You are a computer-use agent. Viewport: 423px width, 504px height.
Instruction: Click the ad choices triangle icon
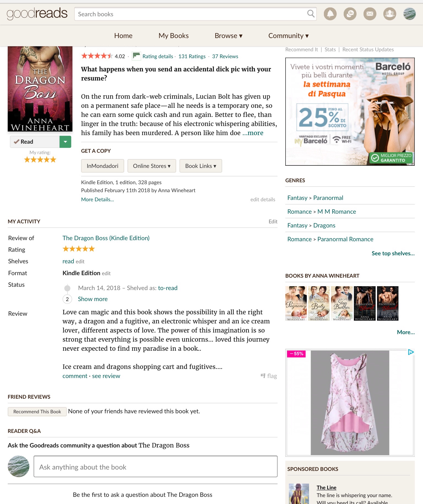411,352
